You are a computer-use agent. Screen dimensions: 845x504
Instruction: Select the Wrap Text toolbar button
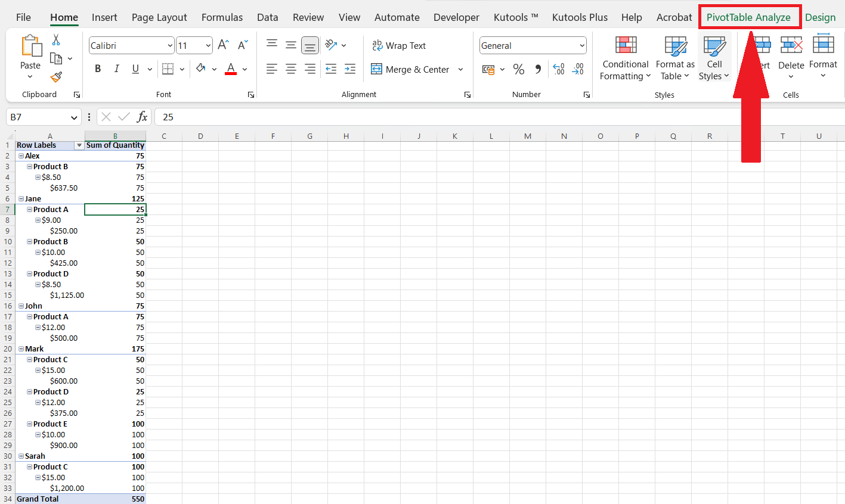coord(398,45)
